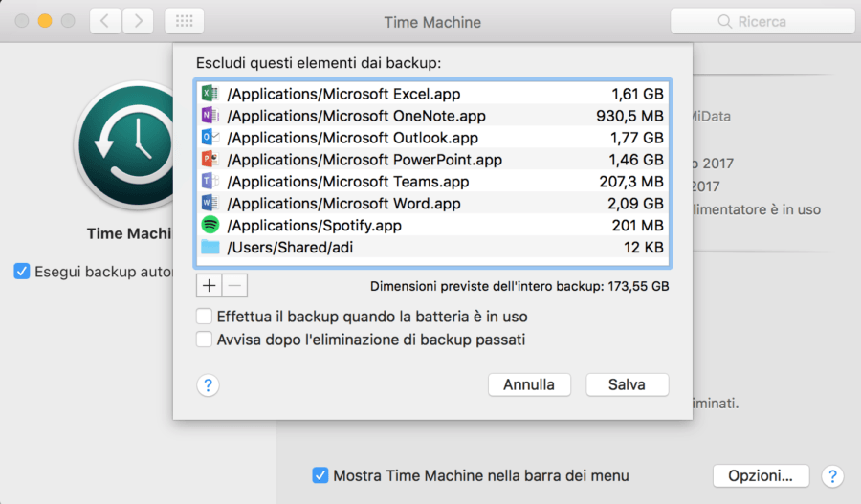861x504 pixels.
Task: Select /Applications/Spotify.app path text
Action: point(314,226)
